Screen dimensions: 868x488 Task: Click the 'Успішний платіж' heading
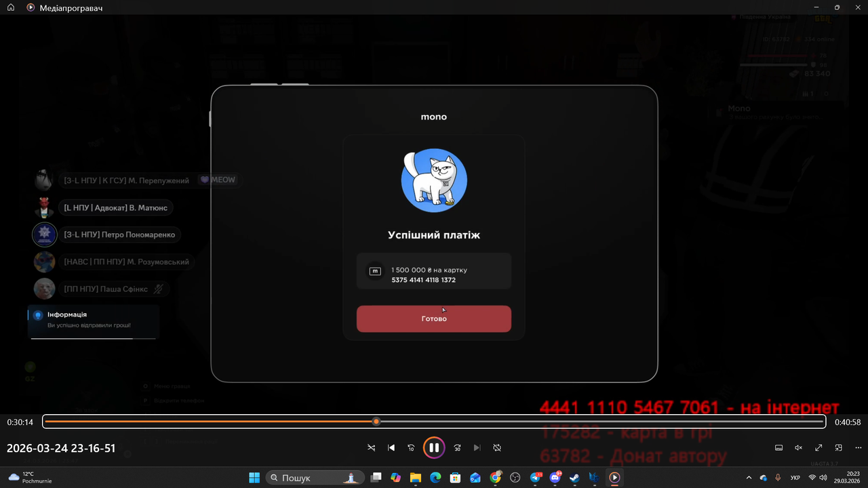click(x=434, y=235)
